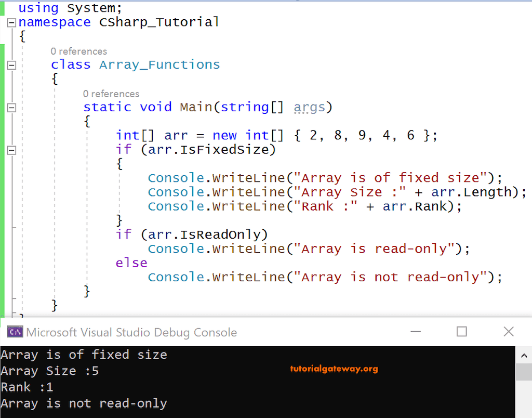This screenshot has height=418, width=532.
Task: Close the Debug Console window
Action: [508, 331]
